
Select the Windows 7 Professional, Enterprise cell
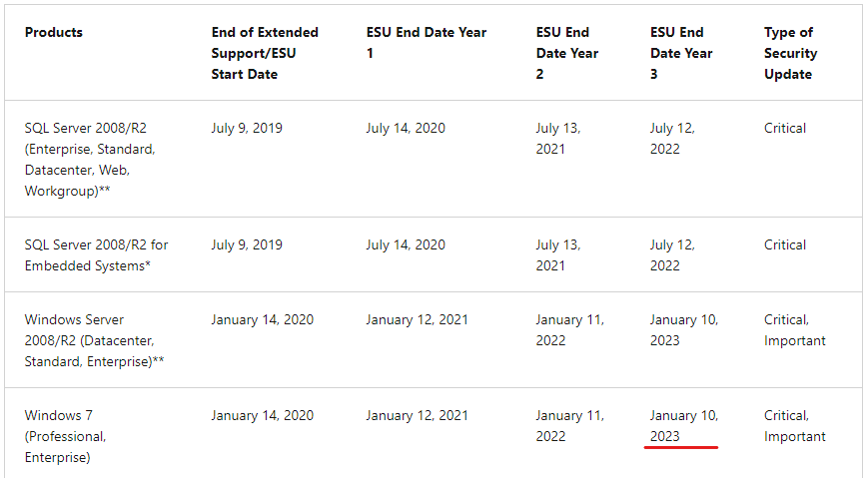point(65,436)
